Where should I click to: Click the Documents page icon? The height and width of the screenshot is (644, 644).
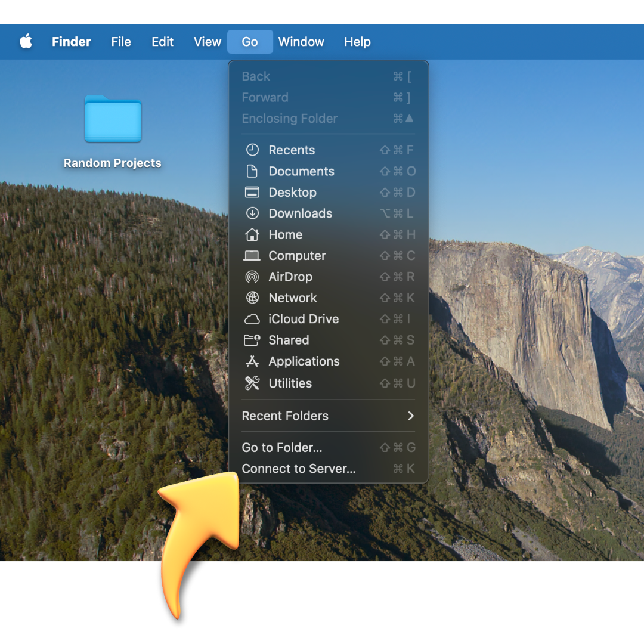252,171
